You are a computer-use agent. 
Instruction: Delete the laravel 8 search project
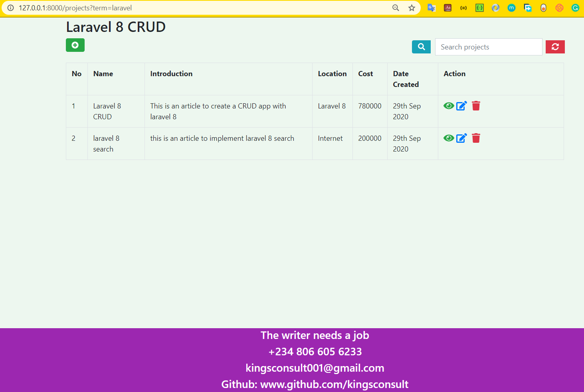pos(476,138)
